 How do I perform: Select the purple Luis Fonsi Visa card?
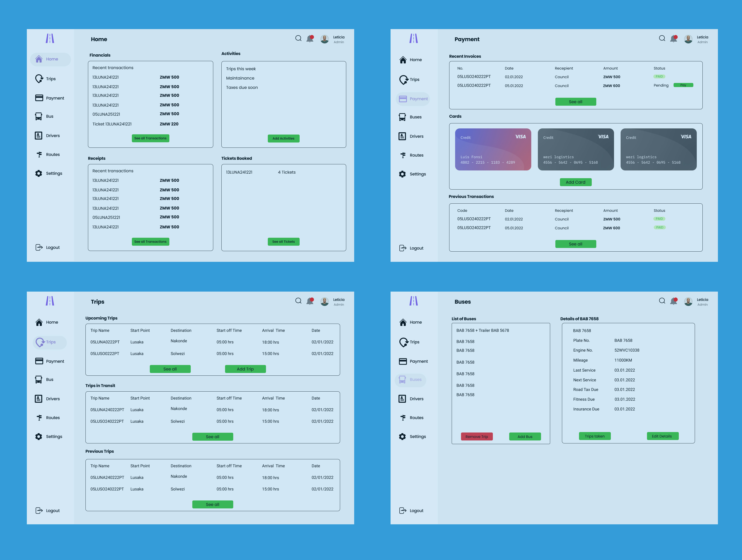[x=493, y=149]
